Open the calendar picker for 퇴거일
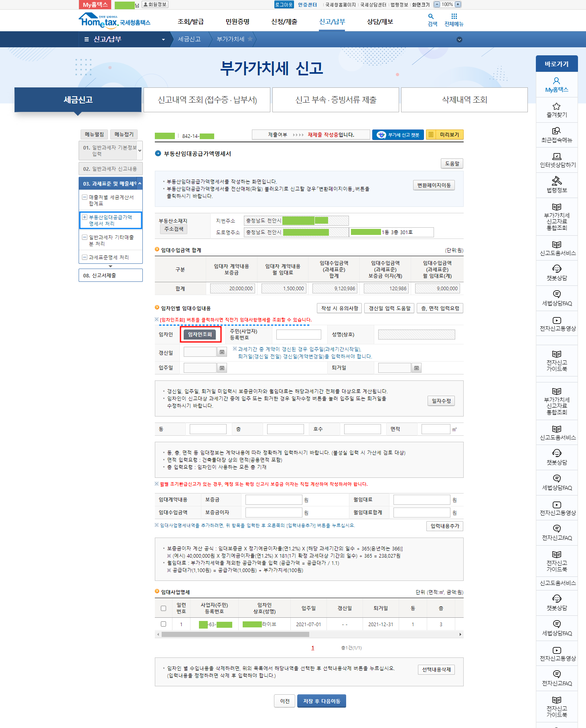586x728 pixels. pos(417,368)
